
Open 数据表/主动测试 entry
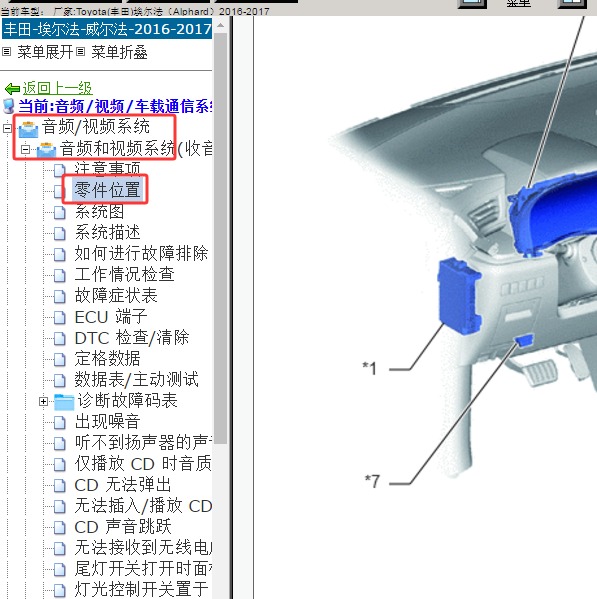[136, 380]
